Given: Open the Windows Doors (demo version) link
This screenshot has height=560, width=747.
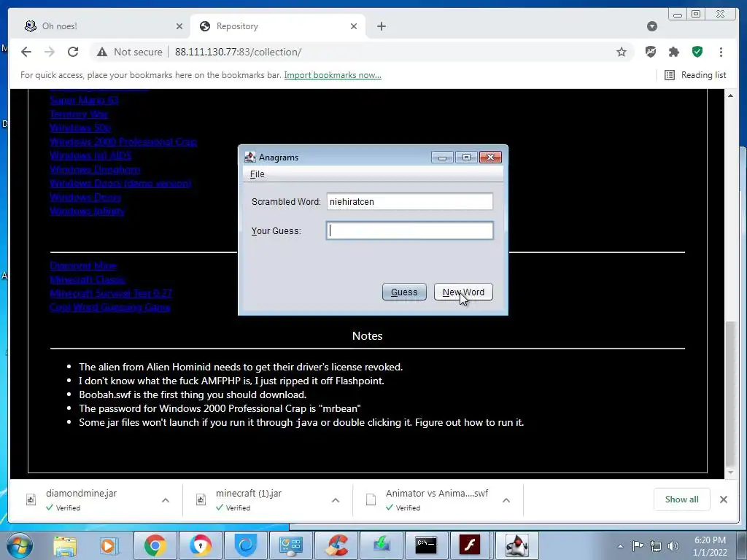Looking at the screenshot, I should (x=120, y=183).
